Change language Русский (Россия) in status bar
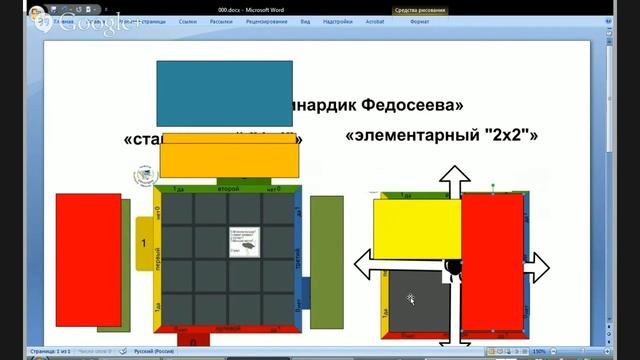Viewport: 640px width, 360px height. tap(154, 351)
